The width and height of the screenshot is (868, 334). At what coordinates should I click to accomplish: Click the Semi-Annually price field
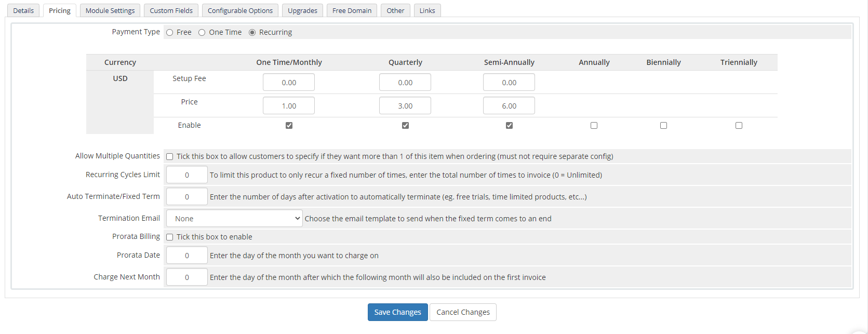pos(509,106)
